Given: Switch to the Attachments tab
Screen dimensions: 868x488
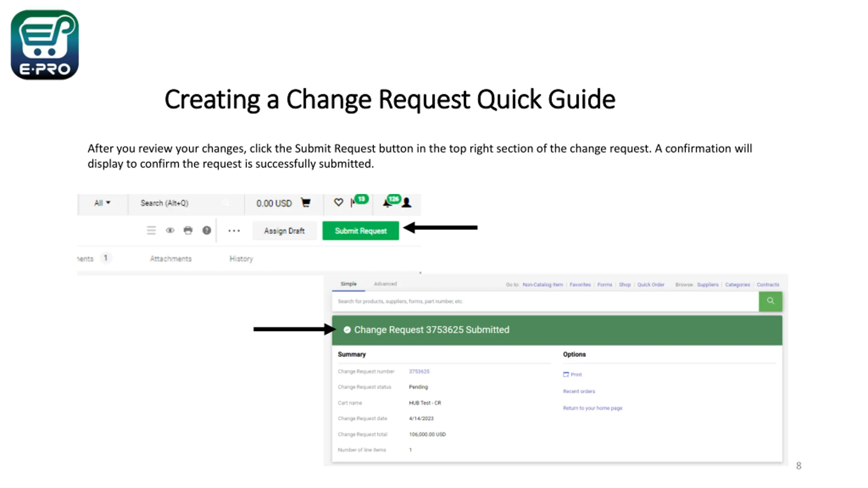Looking at the screenshot, I should pos(171,259).
